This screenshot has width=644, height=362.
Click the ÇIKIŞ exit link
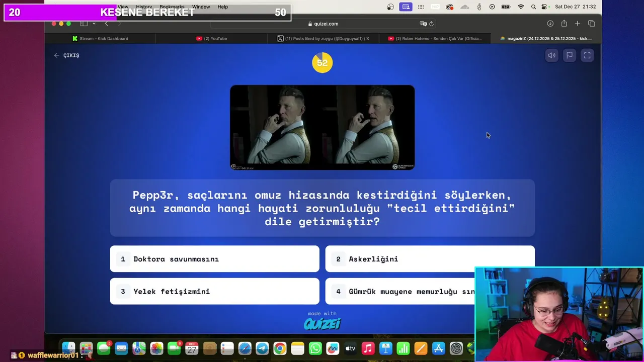click(x=66, y=55)
